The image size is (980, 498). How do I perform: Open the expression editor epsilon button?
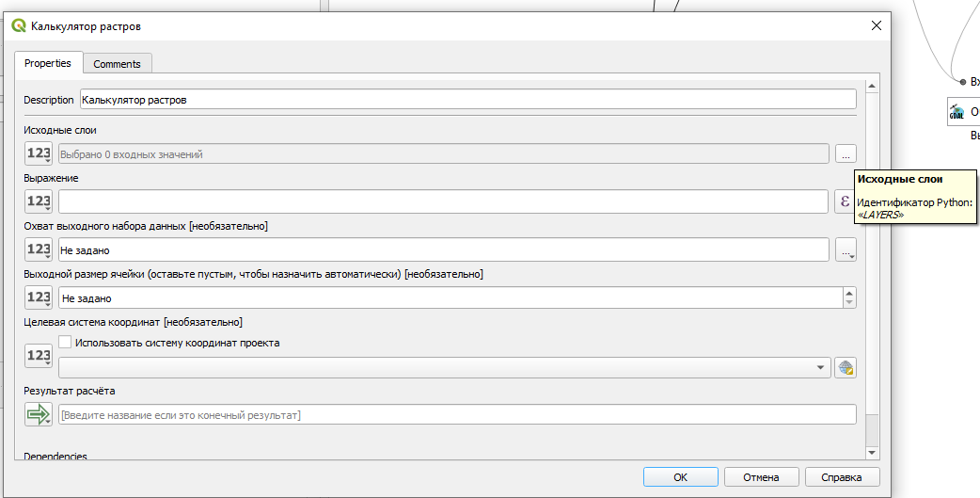coord(845,201)
